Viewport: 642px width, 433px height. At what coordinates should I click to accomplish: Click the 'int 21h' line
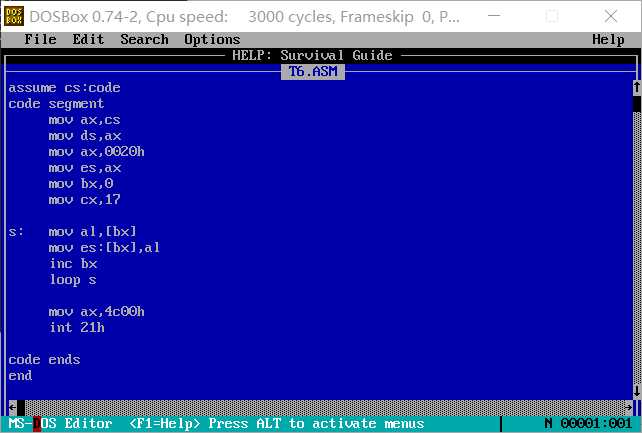[77, 327]
